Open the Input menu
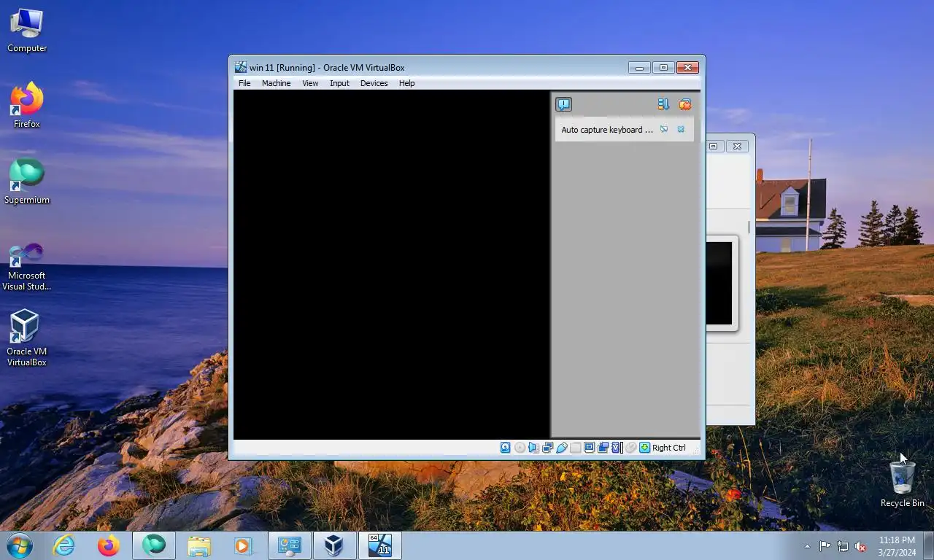This screenshot has height=560, width=934. tap(339, 83)
